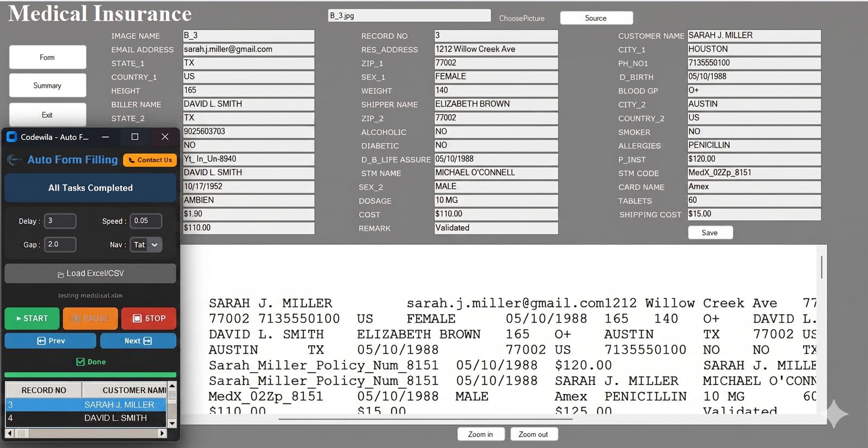The height and width of the screenshot is (448, 868).
Task: Click the ALLERGIES field with PENICILLIN
Action: pos(754,145)
